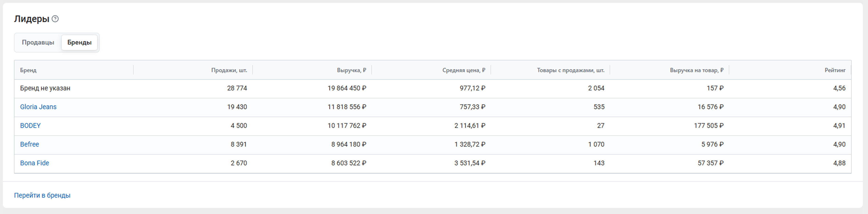Click BODEY average price 2 114,61 ₽
868x214 pixels.
pos(470,125)
